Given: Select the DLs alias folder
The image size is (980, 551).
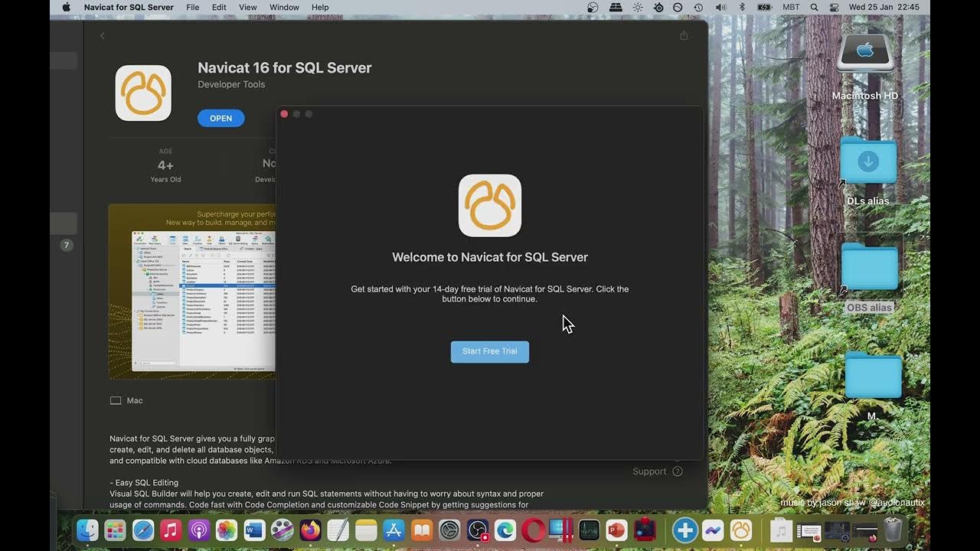Looking at the screenshot, I should coord(868,162).
